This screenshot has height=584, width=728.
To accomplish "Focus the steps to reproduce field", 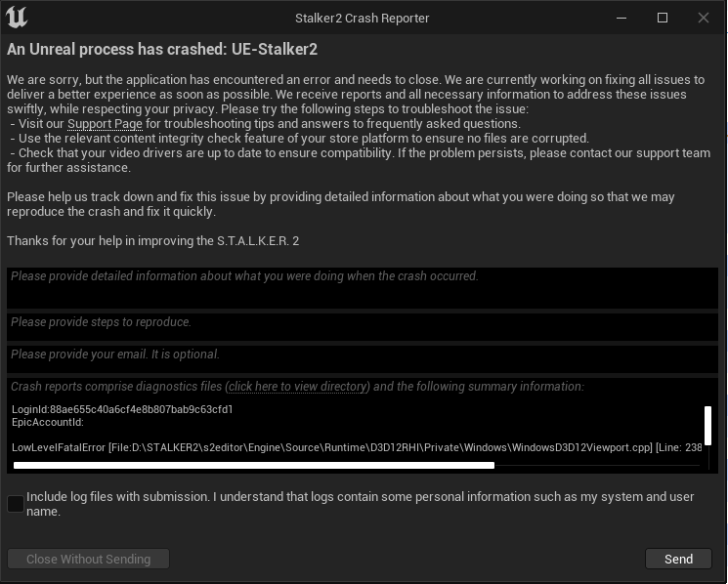I will click(x=363, y=327).
